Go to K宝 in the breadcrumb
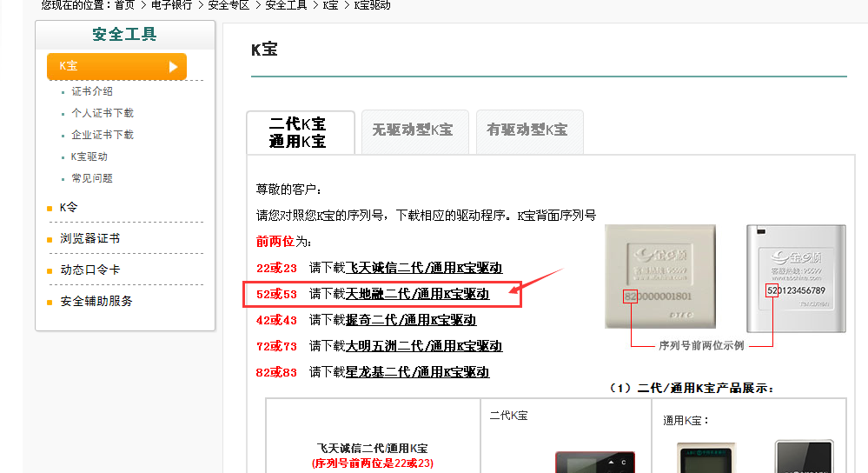868x473 pixels. 330,5
